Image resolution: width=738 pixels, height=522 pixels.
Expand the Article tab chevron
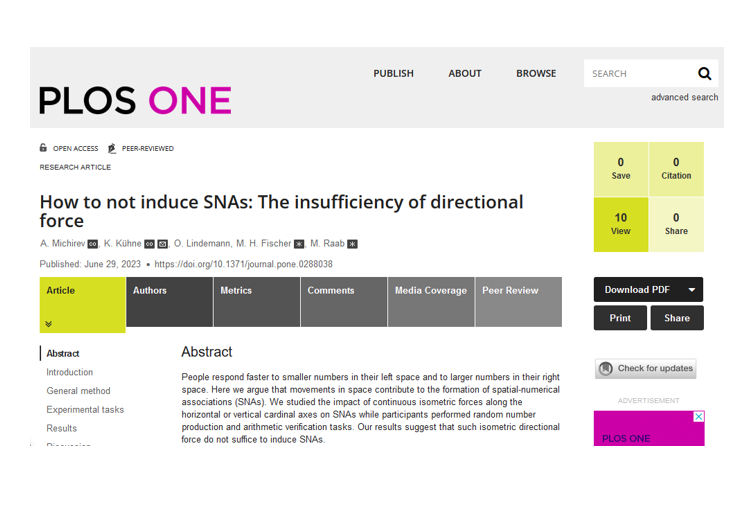[48, 323]
